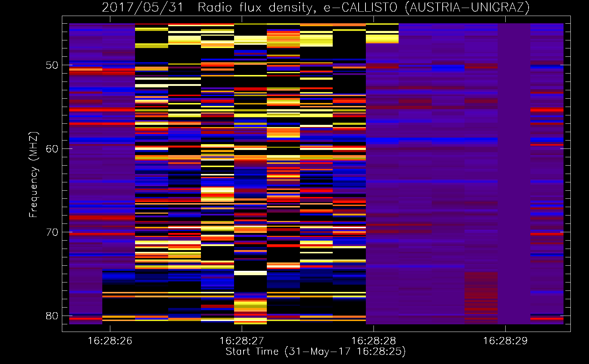
Task: Click the time tick label '16:28:26'
Action: tap(110, 341)
